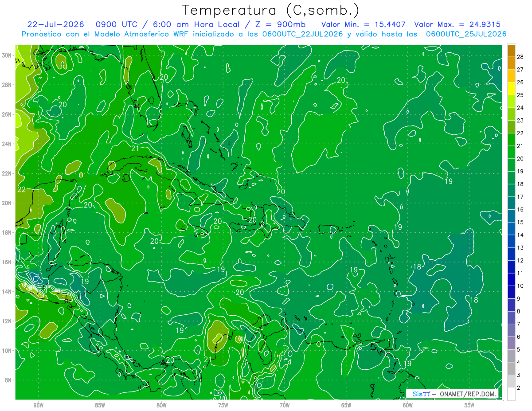
Task: Select the white swatch at scale bottom
Action: (511, 394)
